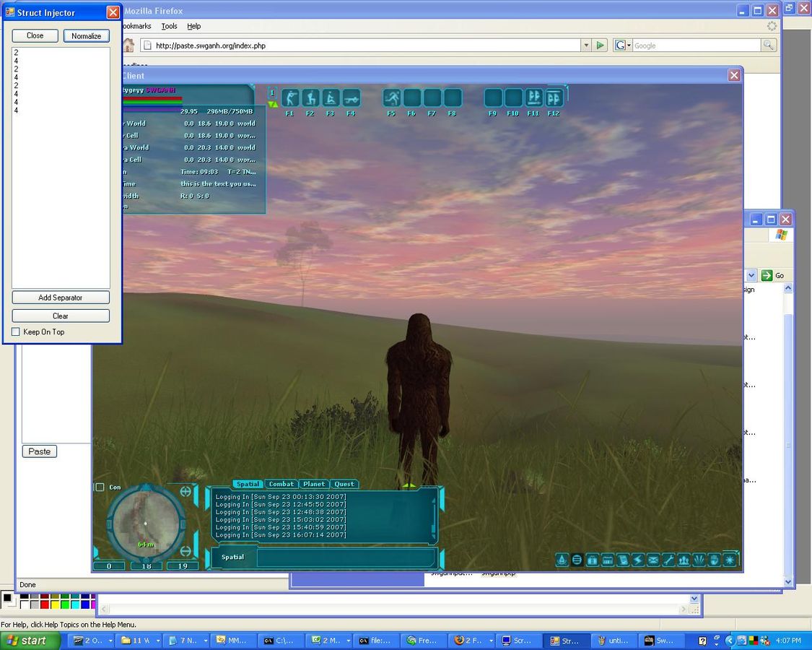Open the Firefox Tools menu
The width and height of the screenshot is (812, 650).
[x=169, y=26]
